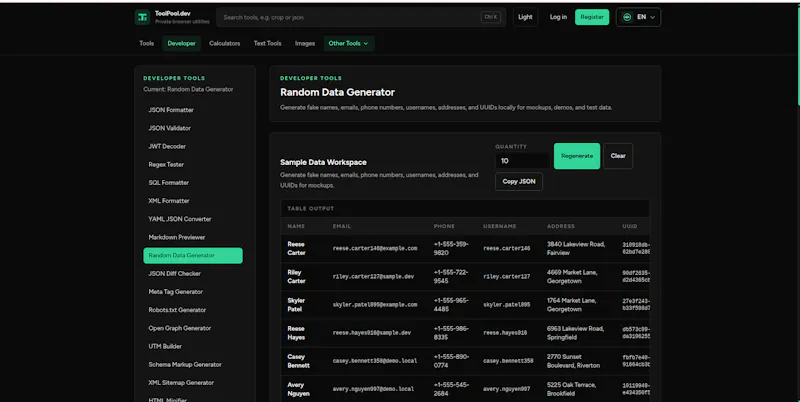The height and width of the screenshot is (402, 800).
Task: Open YAML JSON Converter in sidebar
Action: 193,219
